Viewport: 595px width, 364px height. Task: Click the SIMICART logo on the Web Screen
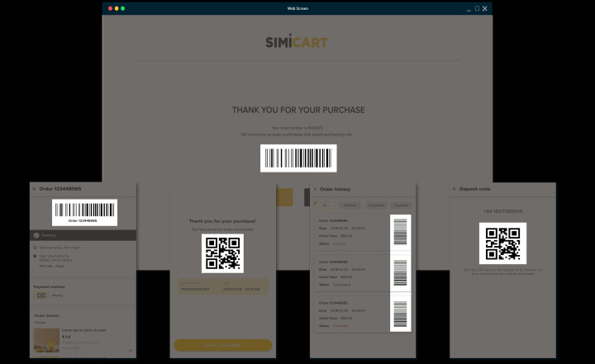pyautogui.click(x=297, y=41)
